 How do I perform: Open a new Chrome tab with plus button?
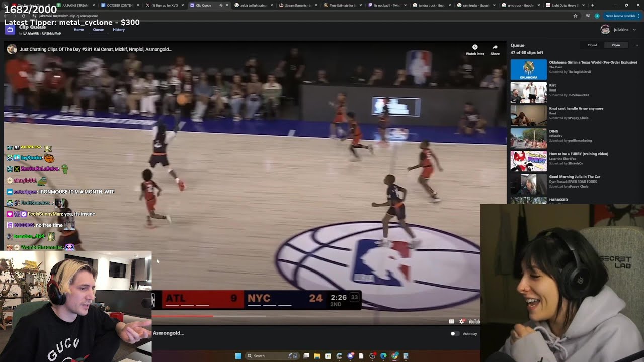point(592,5)
